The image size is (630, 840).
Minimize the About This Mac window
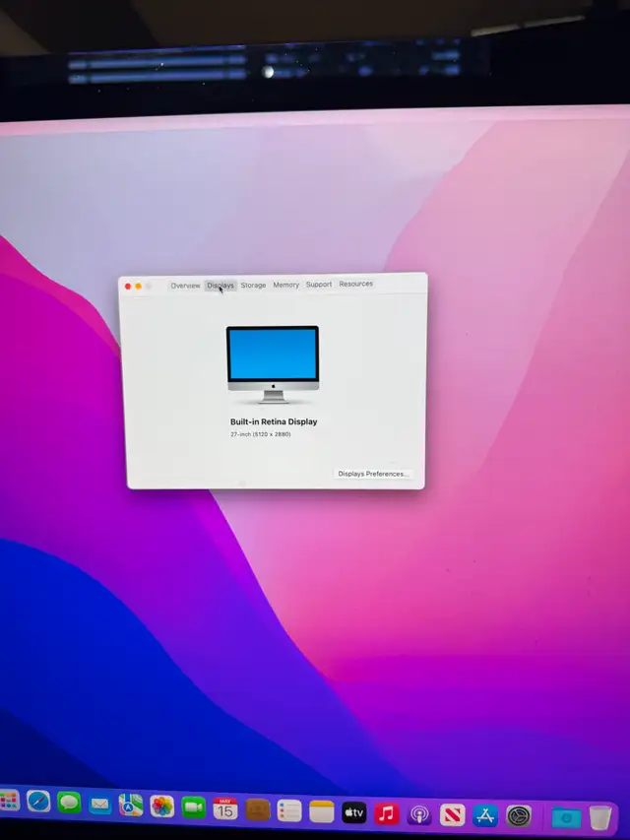coord(138,286)
